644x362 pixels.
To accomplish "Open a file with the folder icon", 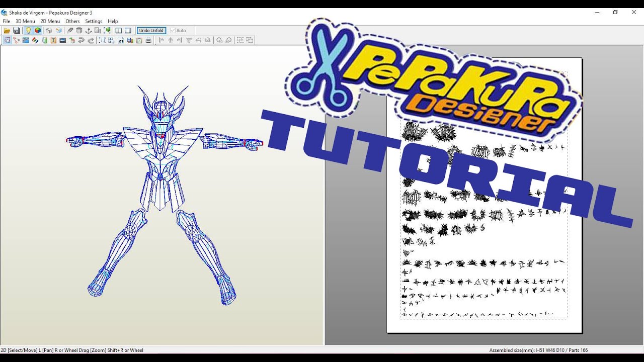I will coord(7,31).
